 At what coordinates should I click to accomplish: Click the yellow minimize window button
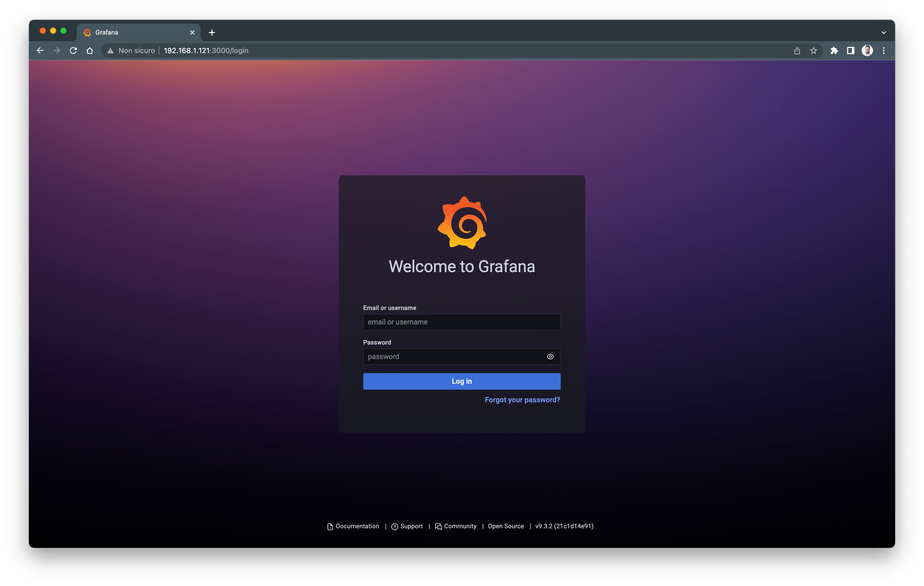[x=53, y=31]
